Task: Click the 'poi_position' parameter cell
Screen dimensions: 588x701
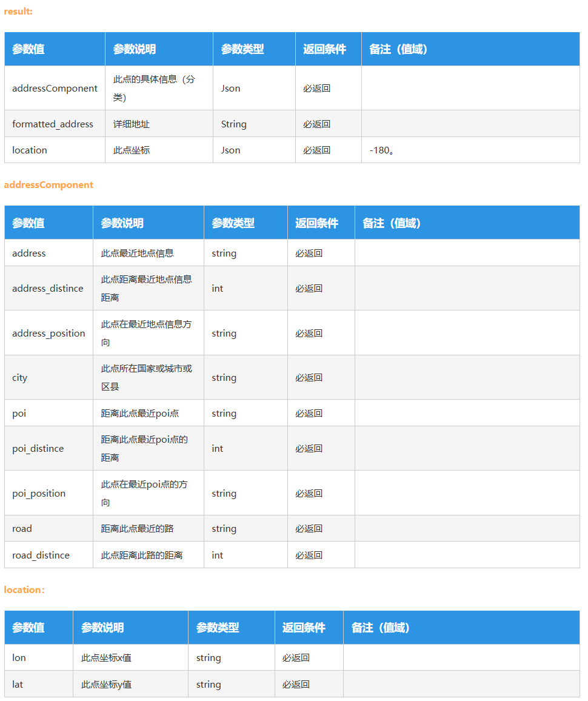Action: tap(48, 493)
